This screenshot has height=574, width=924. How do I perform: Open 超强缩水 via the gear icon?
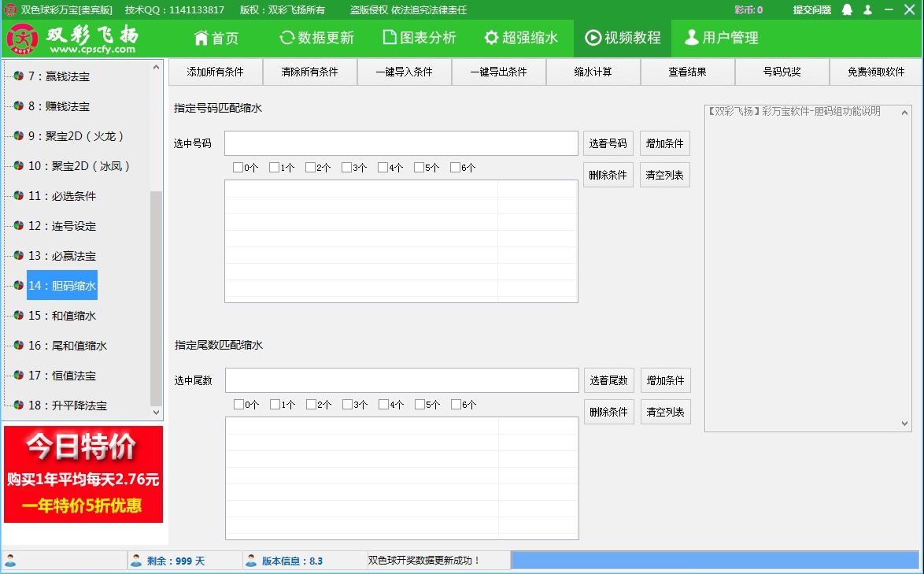(490, 37)
